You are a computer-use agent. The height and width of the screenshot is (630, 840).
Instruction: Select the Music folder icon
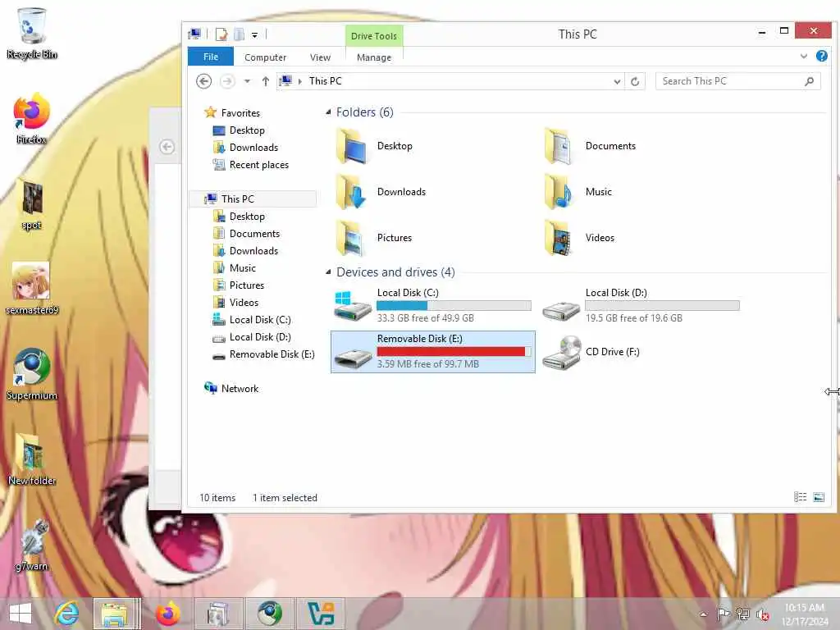(x=559, y=192)
